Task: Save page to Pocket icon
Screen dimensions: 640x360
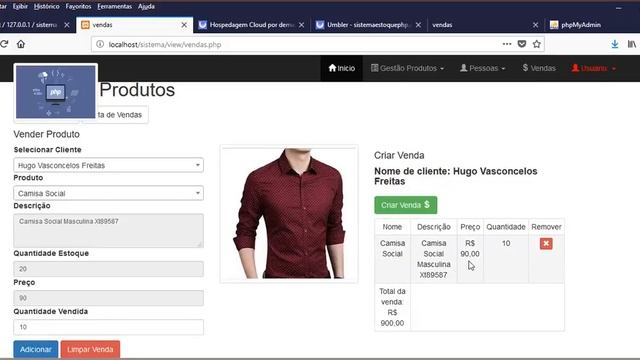Action: coord(522,44)
